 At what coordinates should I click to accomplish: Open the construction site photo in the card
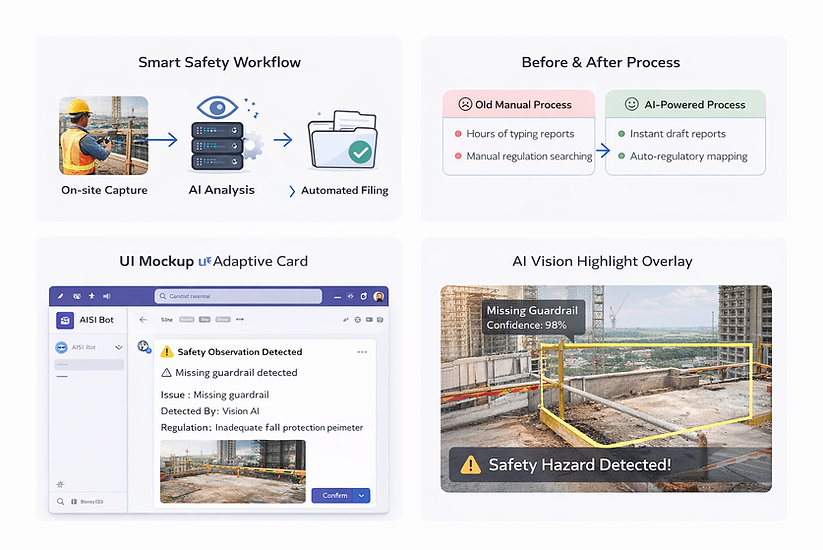(x=233, y=471)
